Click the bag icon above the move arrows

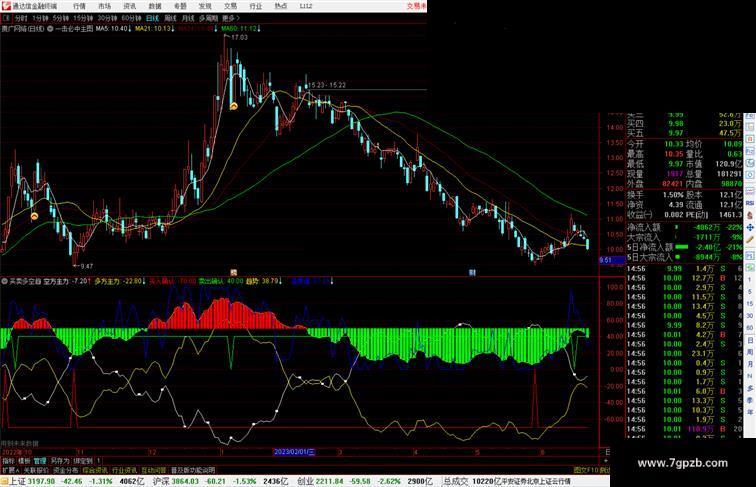tap(750, 215)
